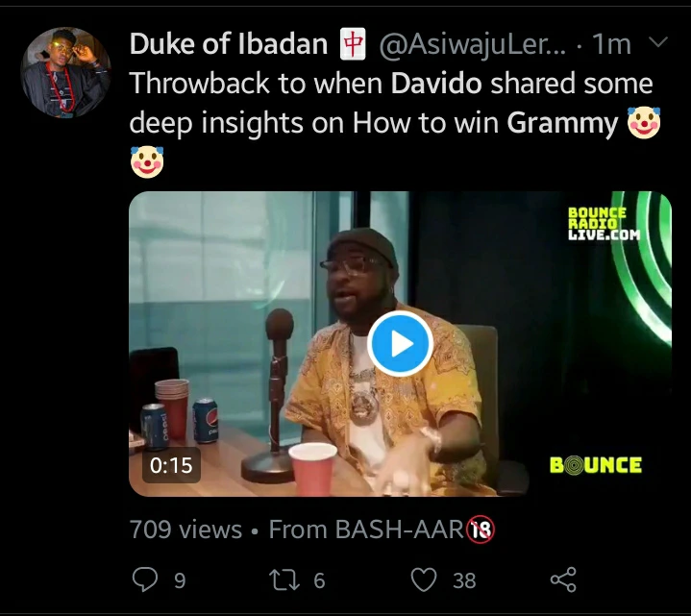Tap the reply count 9
Image resolution: width=691 pixels, height=616 pixels.
tap(180, 580)
